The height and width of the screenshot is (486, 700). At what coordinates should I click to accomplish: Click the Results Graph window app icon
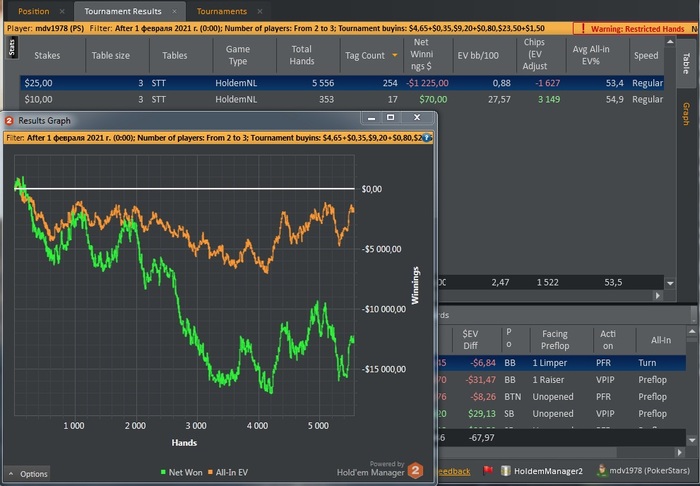coord(9,120)
